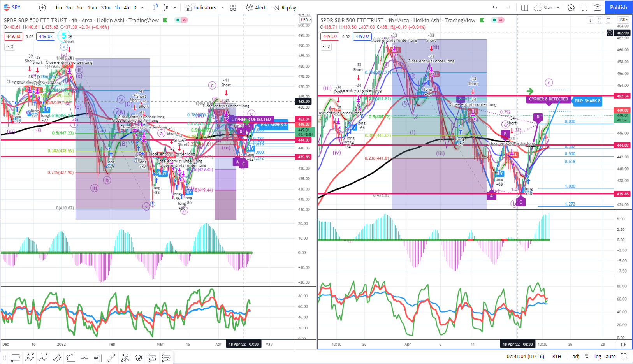
Task: Select the 5m timeframe
Action: pos(80,7)
